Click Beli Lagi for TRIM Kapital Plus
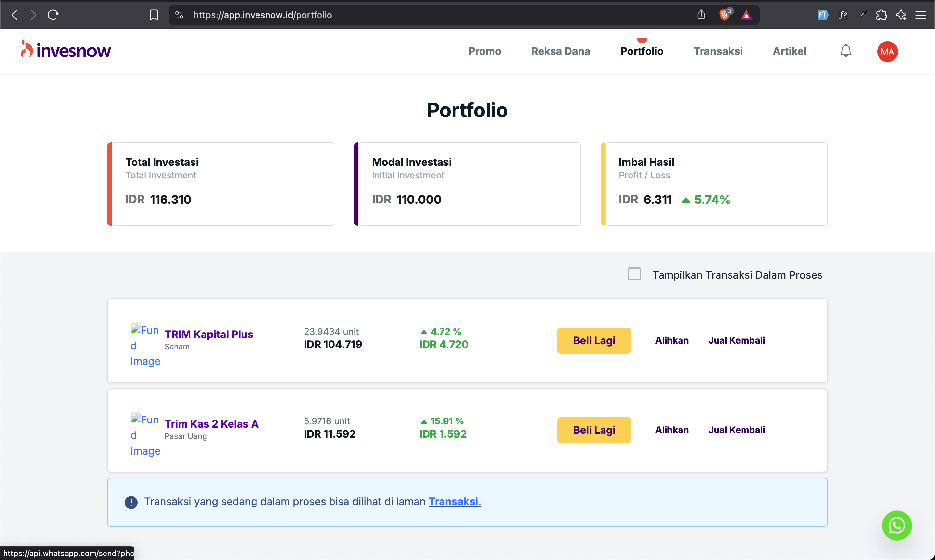 point(594,340)
